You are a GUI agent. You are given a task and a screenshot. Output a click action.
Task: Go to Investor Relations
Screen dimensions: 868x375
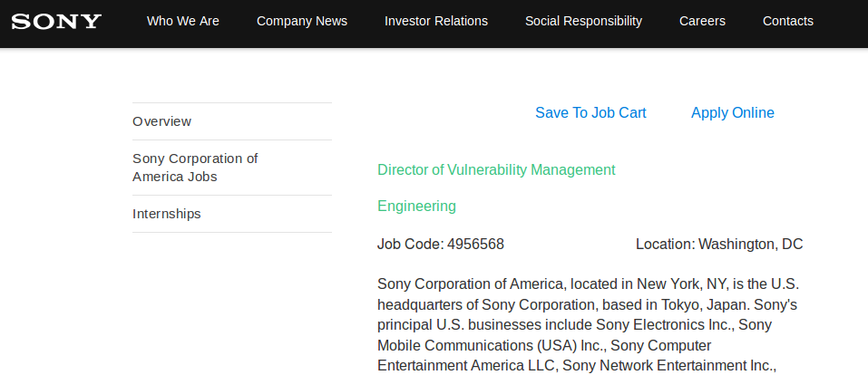click(x=436, y=21)
